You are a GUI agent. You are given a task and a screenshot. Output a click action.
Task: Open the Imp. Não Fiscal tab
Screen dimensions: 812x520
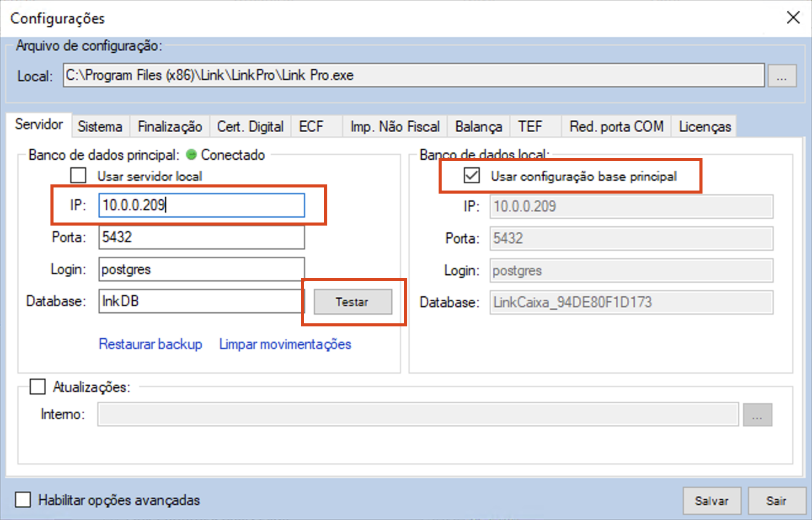click(395, 127)
